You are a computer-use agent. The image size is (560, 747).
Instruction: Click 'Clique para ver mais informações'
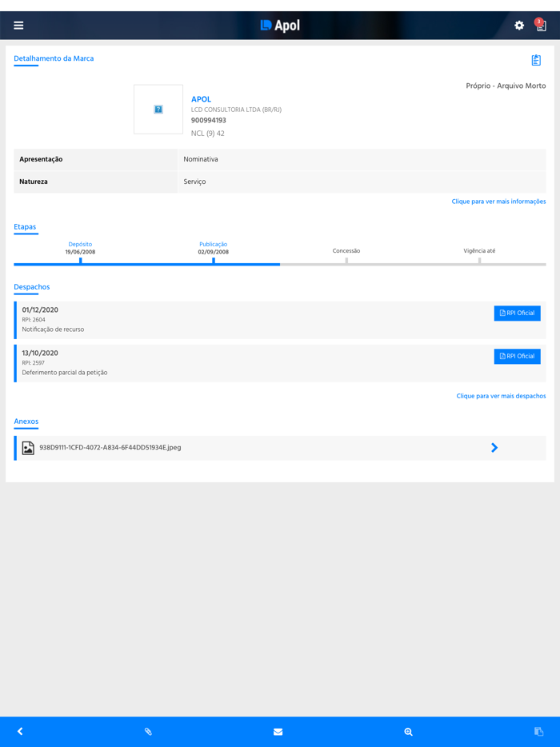coord(498,202)
